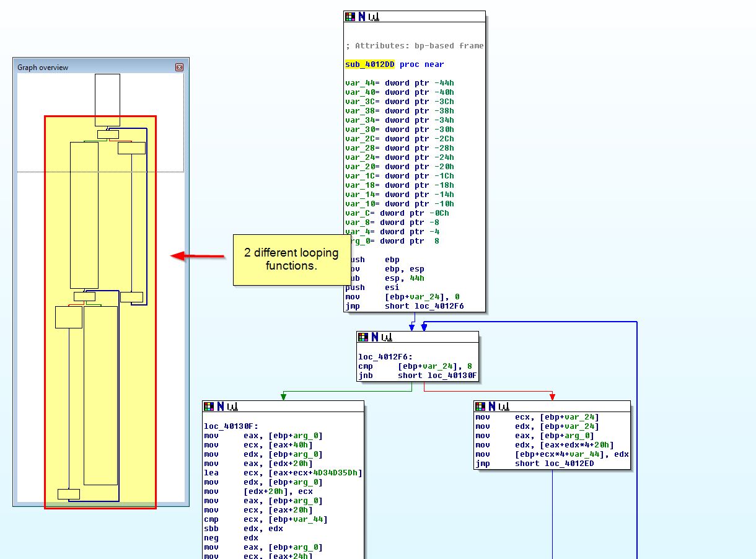Click the 4D34D35Dh constant in lea instruction
Screen dimensions: 756x559
click(338, 473)
